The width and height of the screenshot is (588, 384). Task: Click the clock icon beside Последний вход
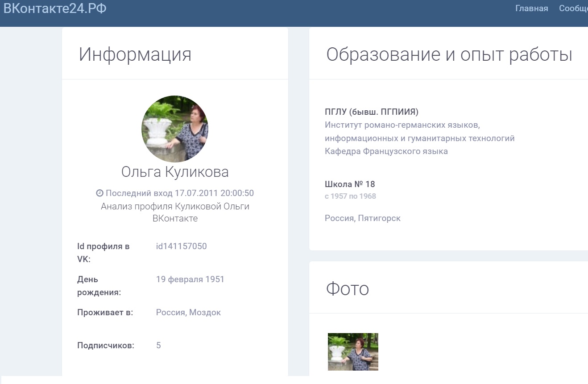tap(100, 193)
